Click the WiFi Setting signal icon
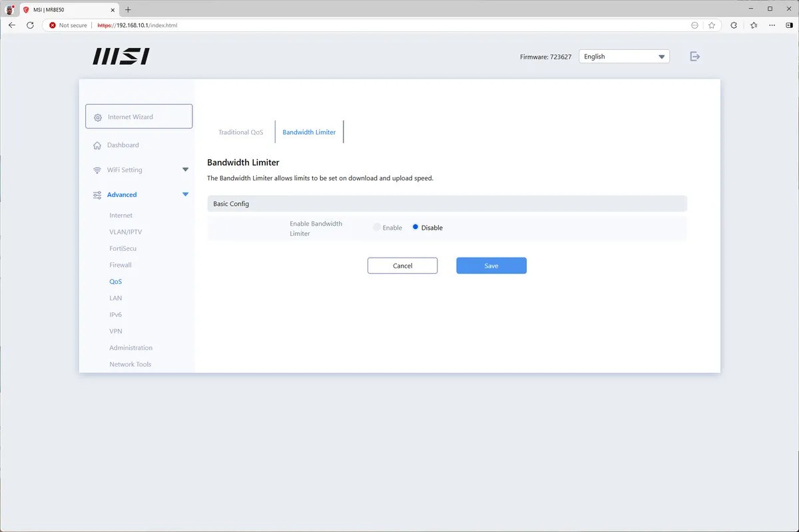 point(97,170)
